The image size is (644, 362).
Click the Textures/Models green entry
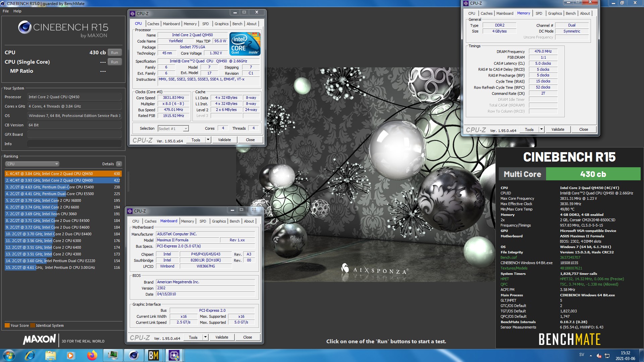[514, 268]
